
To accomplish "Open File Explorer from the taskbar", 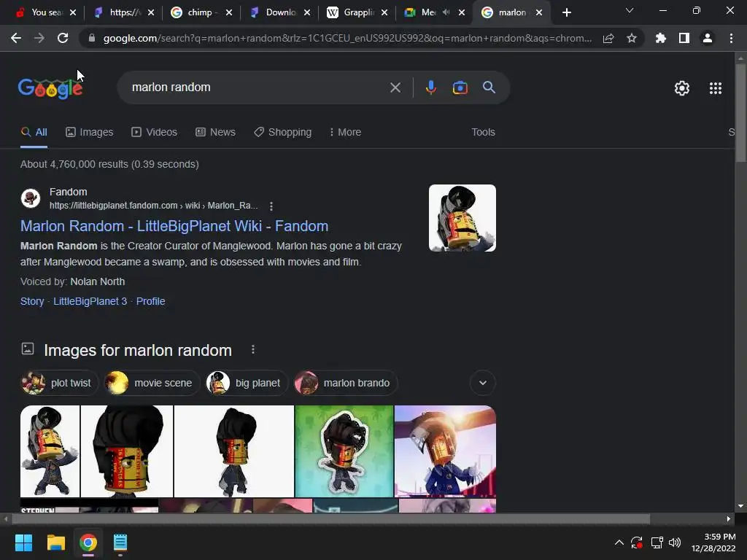I will (55, 542).
